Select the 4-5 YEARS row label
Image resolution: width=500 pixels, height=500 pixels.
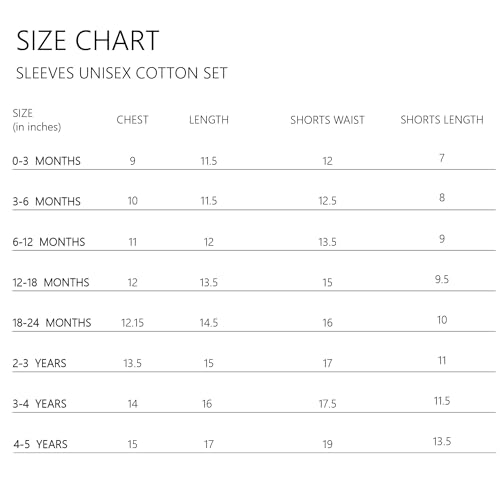(40, 444)
